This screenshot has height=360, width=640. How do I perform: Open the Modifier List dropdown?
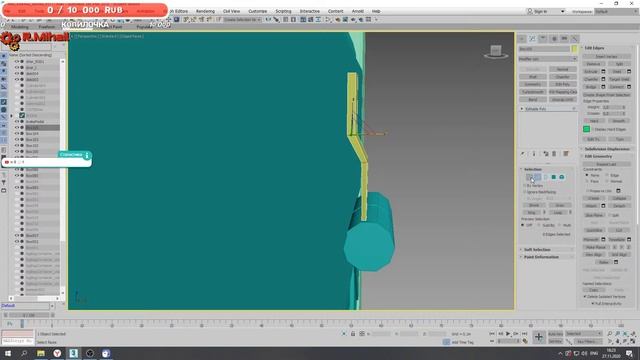(547, 59)
